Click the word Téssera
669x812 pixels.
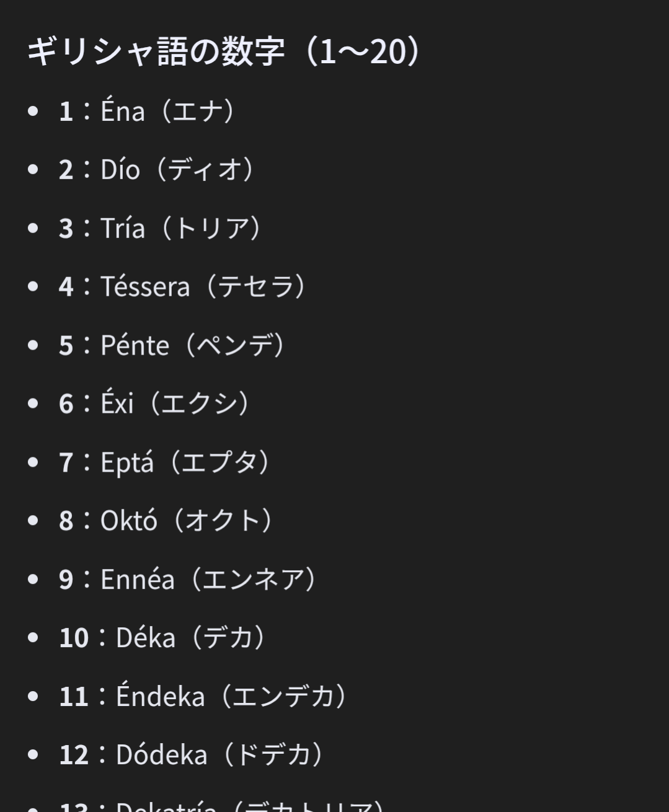click(145, 287)
